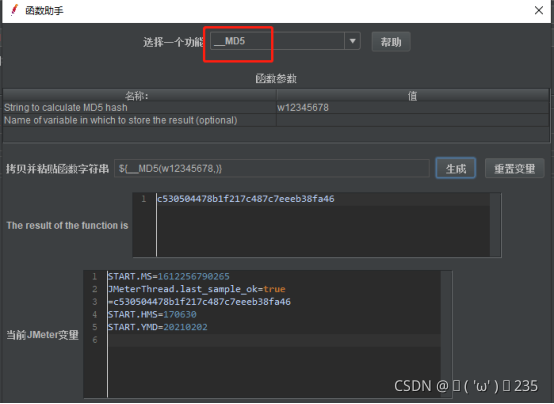Select the __MD5 function combo box
The width and height of the screenshot is (554, 404).
coord(285,41)
